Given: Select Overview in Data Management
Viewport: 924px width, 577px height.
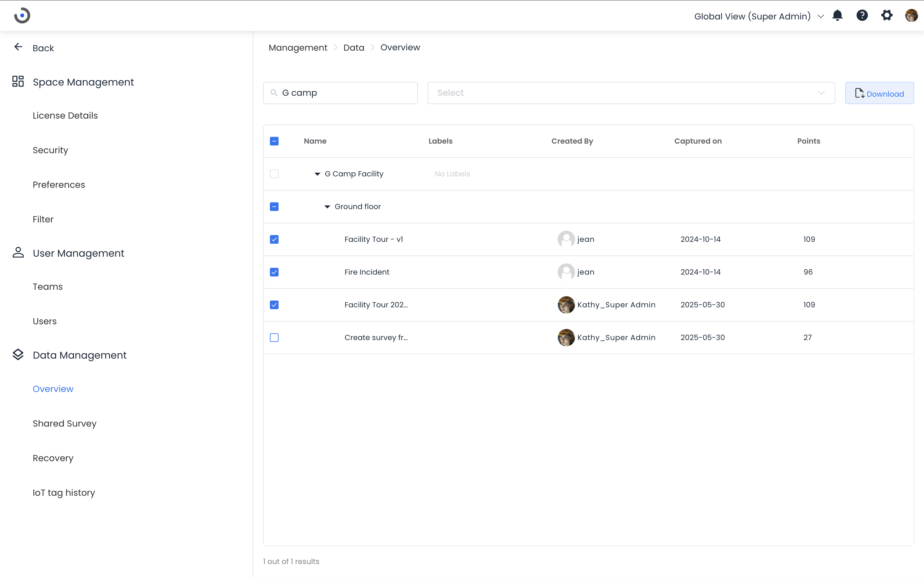Looking at the screenshot, I should coord(53,389).
